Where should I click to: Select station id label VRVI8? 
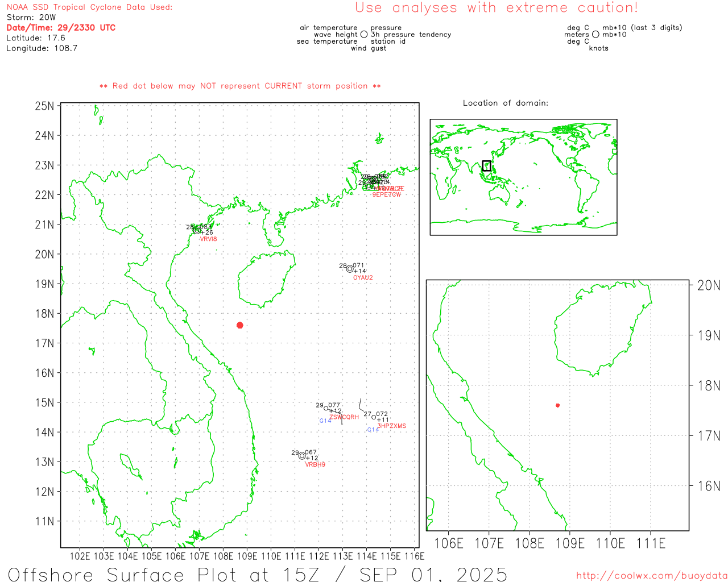tap(208, 239)
